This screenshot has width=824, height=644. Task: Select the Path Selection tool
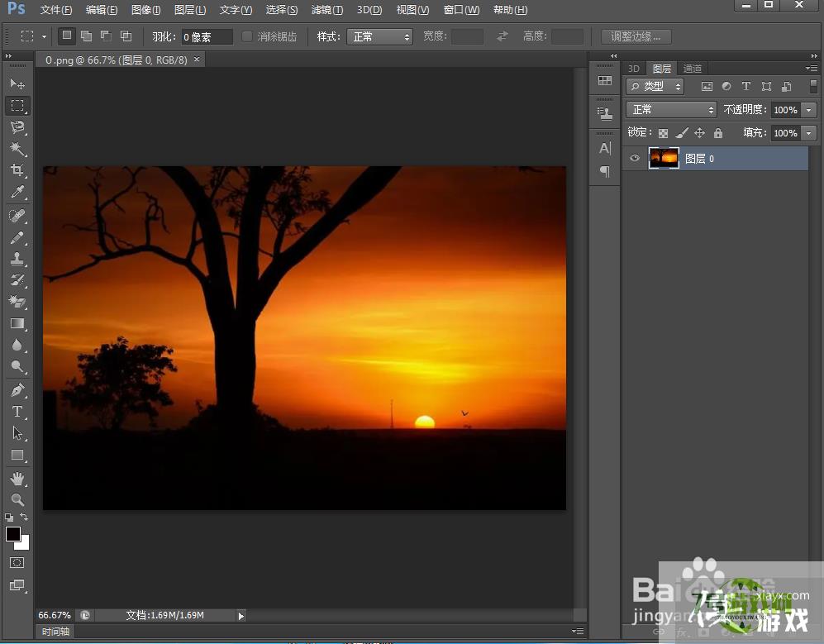[17, 433]
